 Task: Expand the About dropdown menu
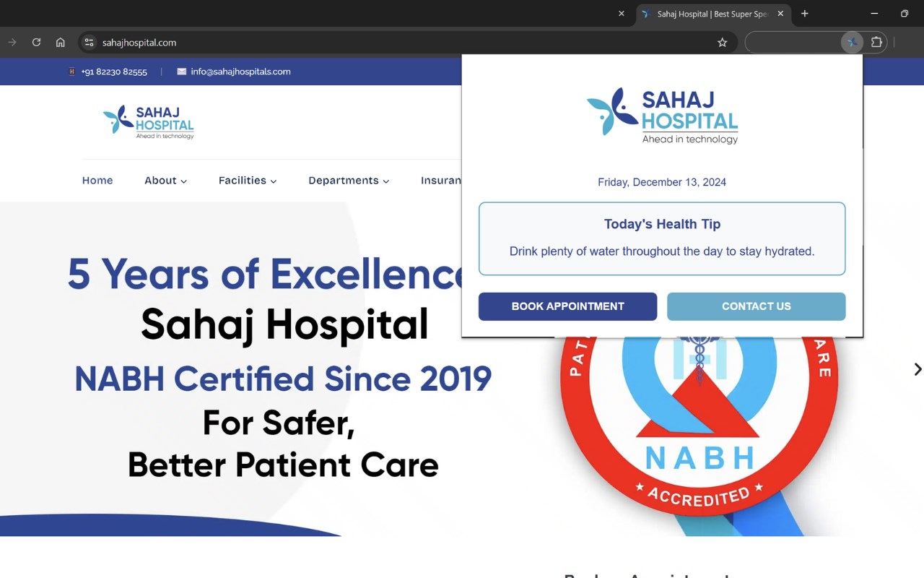coord(165,181)
